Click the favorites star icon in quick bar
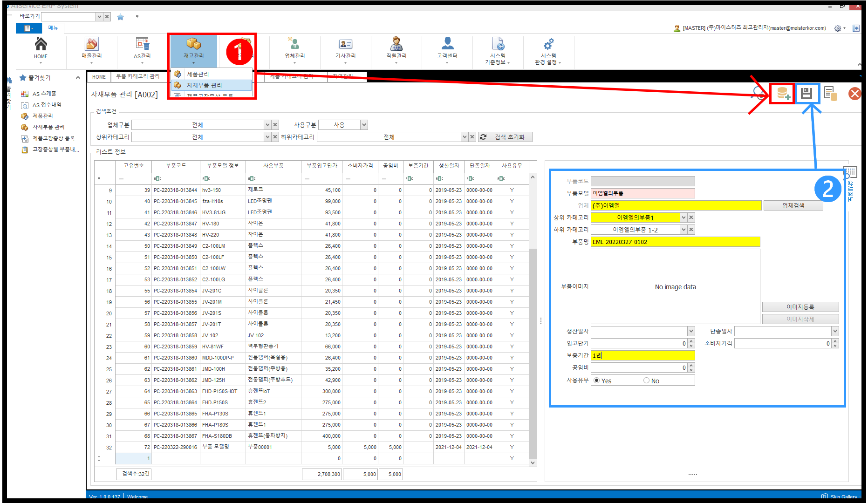Screen dimensions: 868x503 120,17
